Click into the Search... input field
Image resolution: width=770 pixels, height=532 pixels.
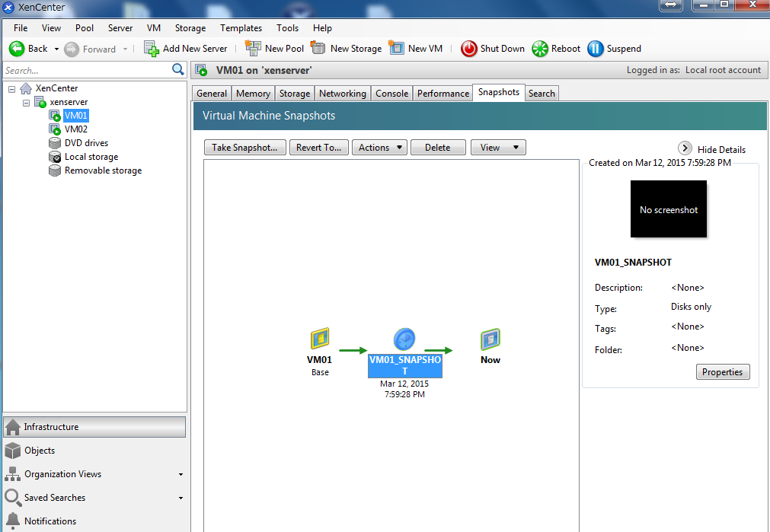[x=88, y=70]
